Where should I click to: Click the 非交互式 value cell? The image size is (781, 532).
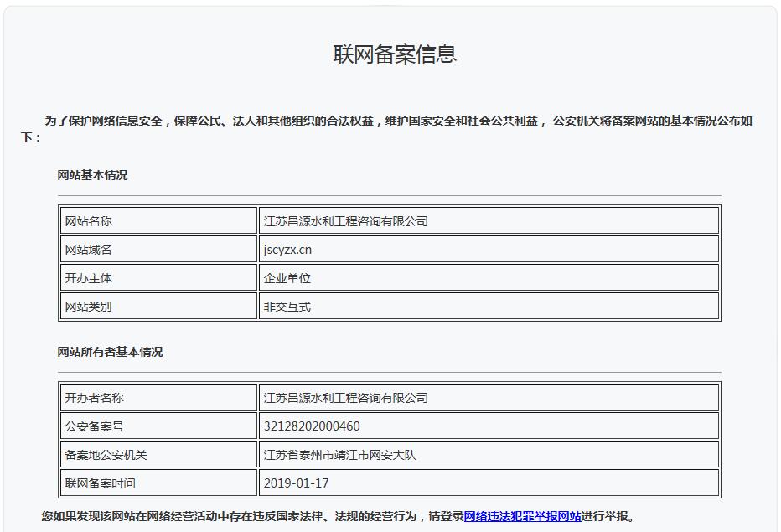click(287, 307)
